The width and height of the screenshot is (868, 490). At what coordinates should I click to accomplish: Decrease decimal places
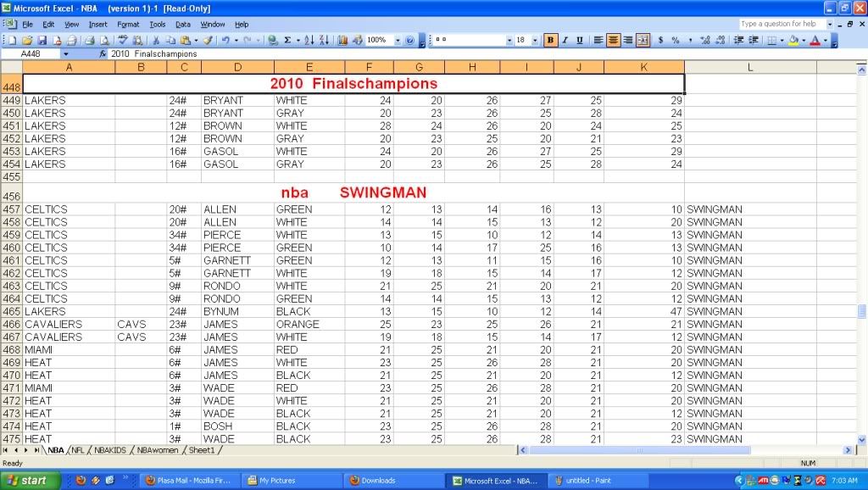coord(720,40)
